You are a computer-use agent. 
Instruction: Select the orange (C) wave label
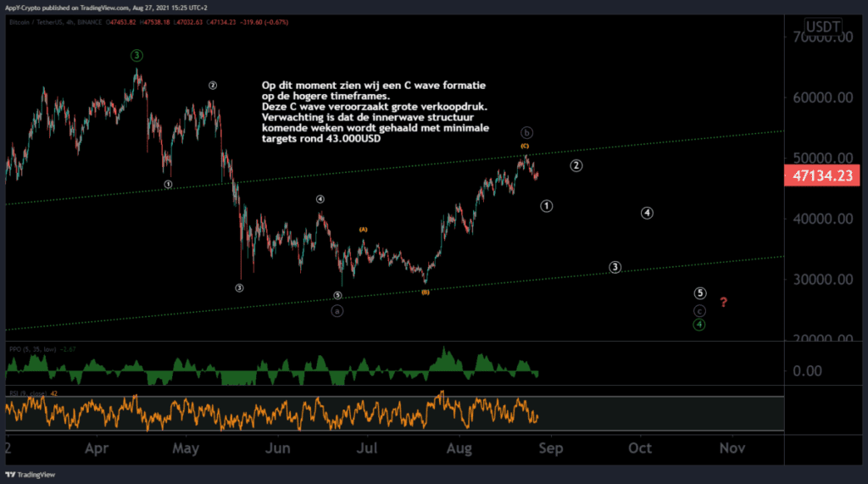(x=524, y=146)
